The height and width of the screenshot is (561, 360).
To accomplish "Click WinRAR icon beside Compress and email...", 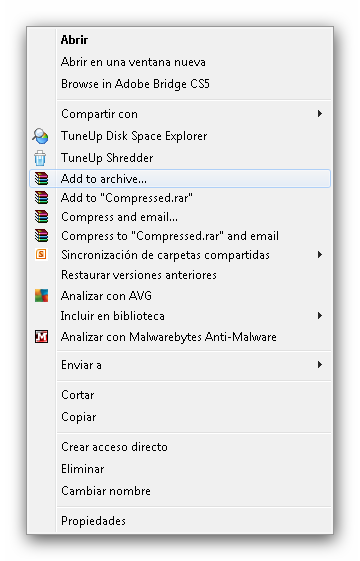I will pos(41,216).
